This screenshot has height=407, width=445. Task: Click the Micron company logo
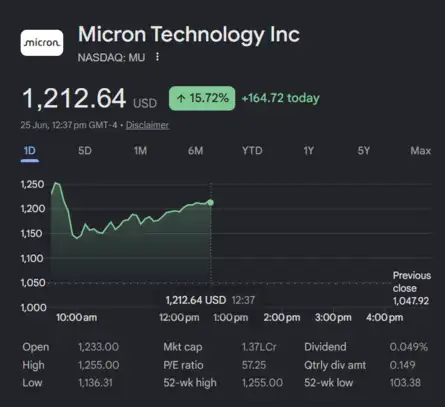click(x=42, y=43)
